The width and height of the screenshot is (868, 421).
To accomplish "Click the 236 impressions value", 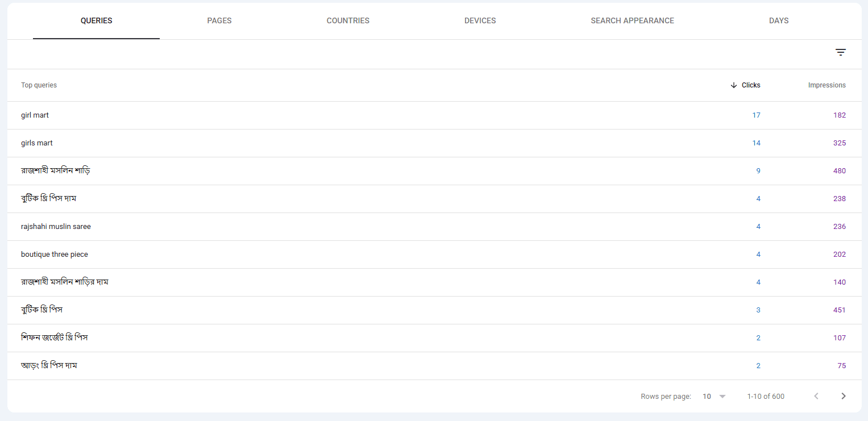I will pos(840,227).
